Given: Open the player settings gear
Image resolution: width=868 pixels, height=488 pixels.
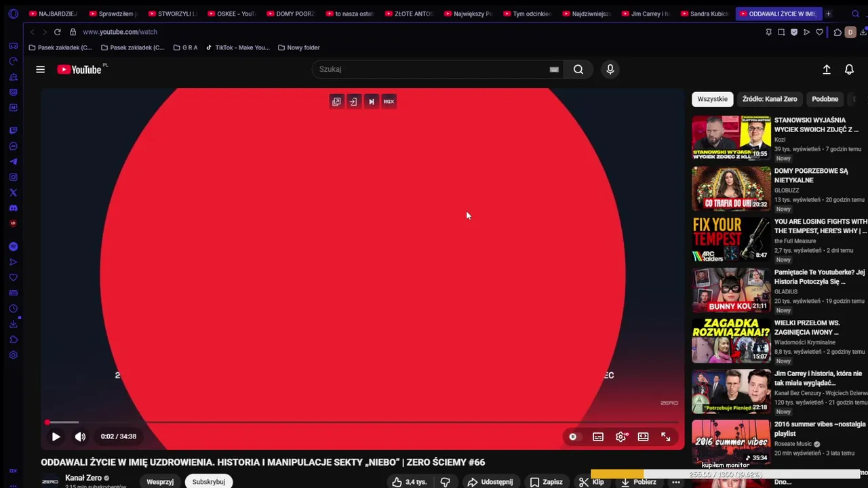Looking at the screenshot, I should coord(621,436).
